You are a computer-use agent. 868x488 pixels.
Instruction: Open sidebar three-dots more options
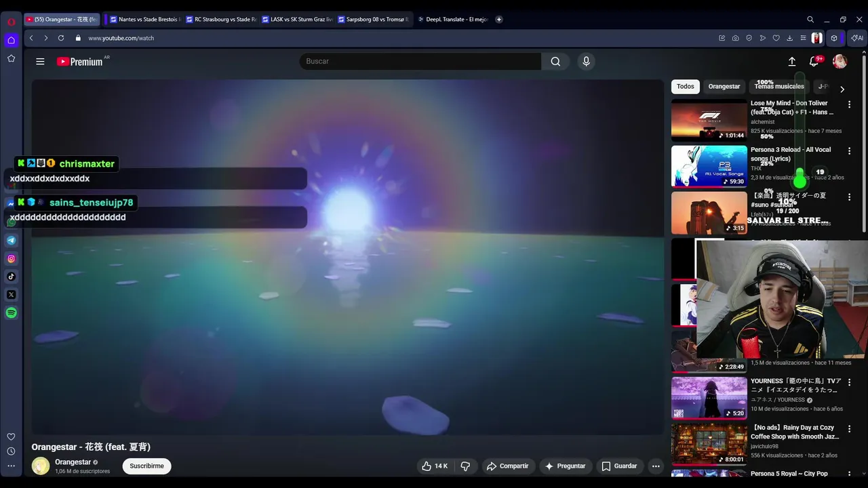pyautogui.click(x=11, y=466)
